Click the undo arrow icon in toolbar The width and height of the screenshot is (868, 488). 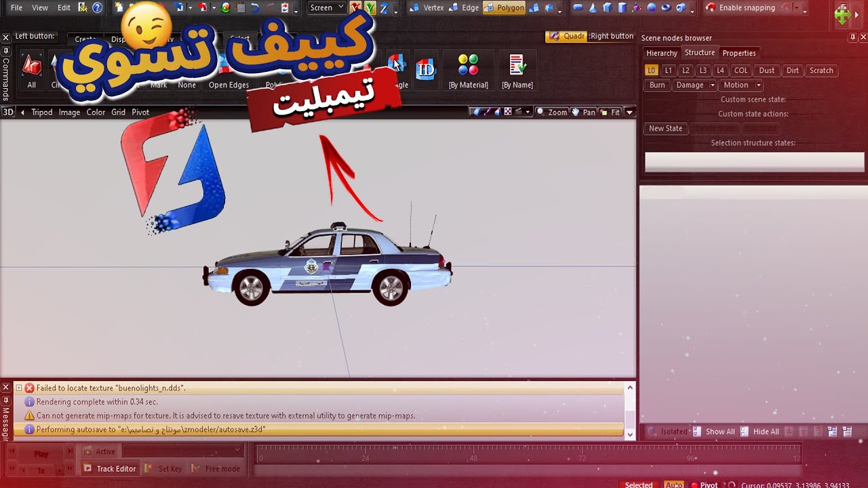(255, 7)
